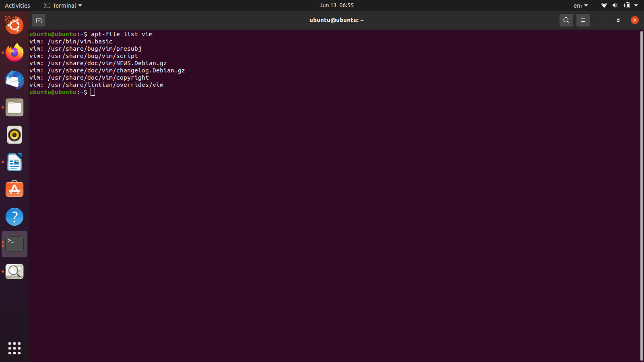Launch Thunderbird mail client

click(x=14, y=80)
